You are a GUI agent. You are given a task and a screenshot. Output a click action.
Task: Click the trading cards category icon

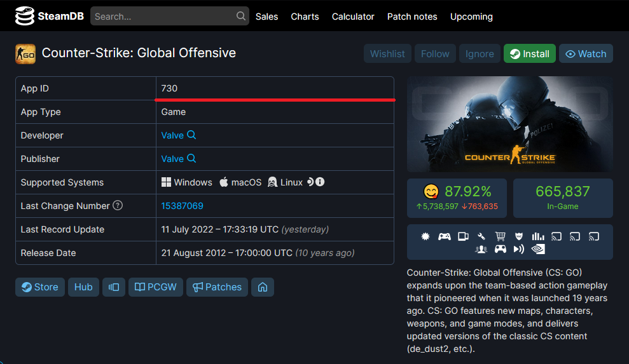click(464, 236)
